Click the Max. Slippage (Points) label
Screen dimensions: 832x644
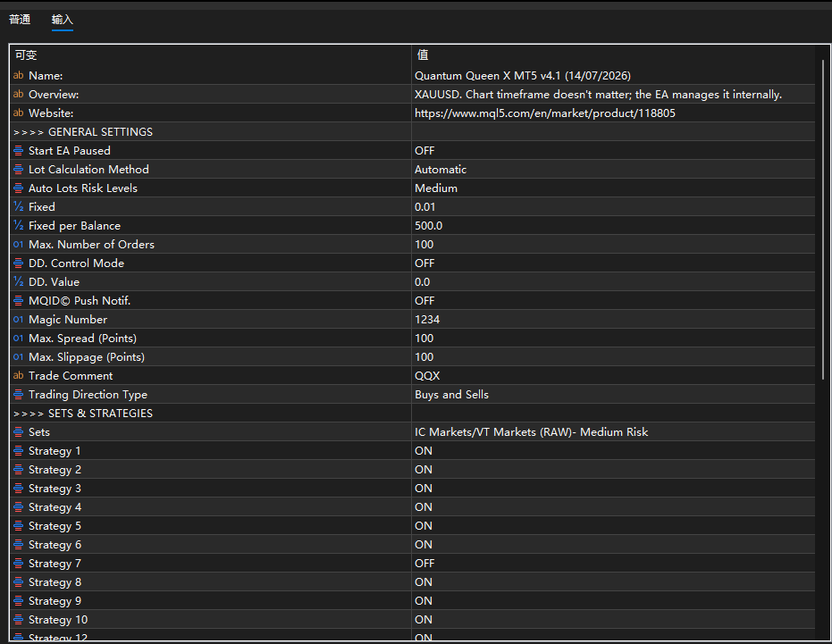click(87, 357)
